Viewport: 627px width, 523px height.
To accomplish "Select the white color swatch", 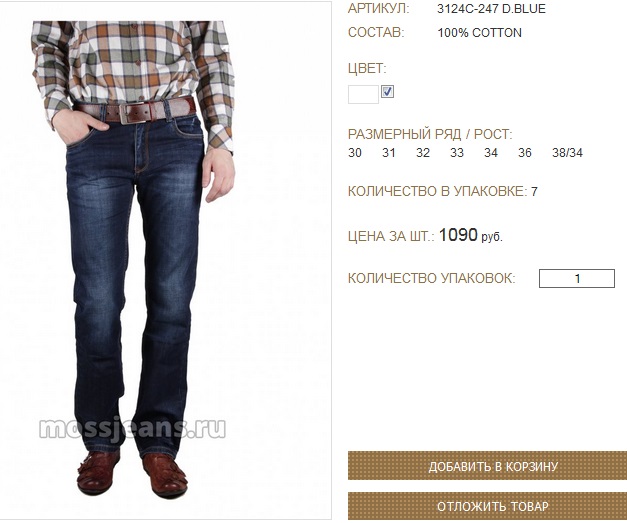I will (363, 95).
